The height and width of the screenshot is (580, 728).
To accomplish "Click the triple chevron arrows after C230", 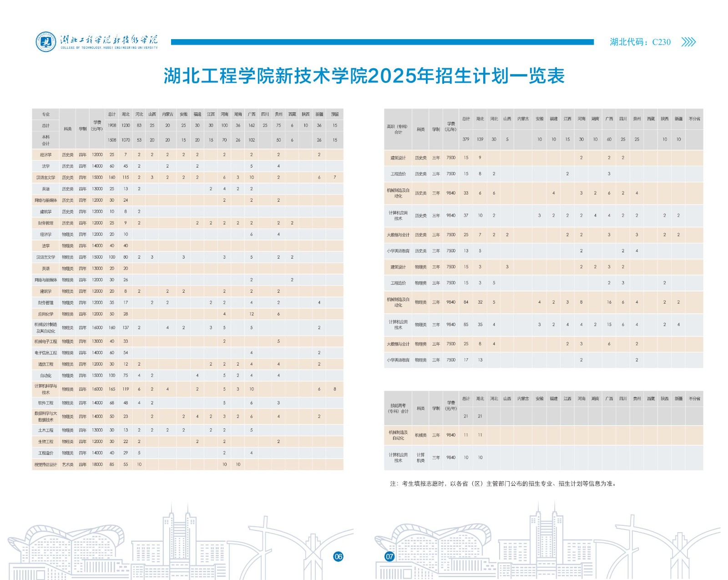I will pyautogui.click(x=688, y=42).
